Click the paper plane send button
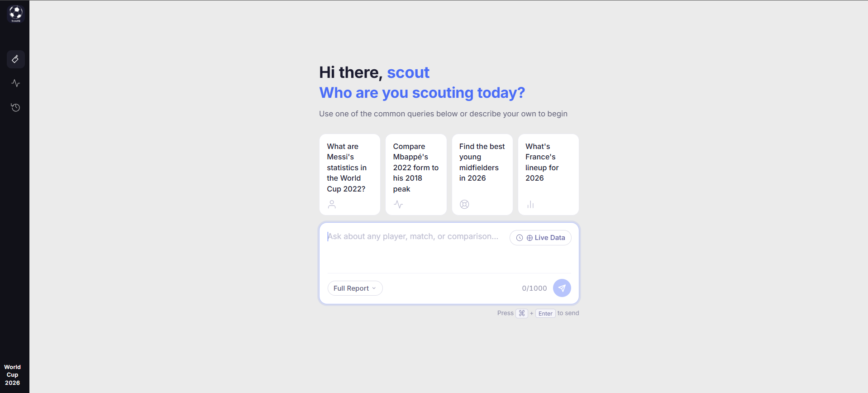Viewport: 868px width, 393px height. click(x=562, y=288)
